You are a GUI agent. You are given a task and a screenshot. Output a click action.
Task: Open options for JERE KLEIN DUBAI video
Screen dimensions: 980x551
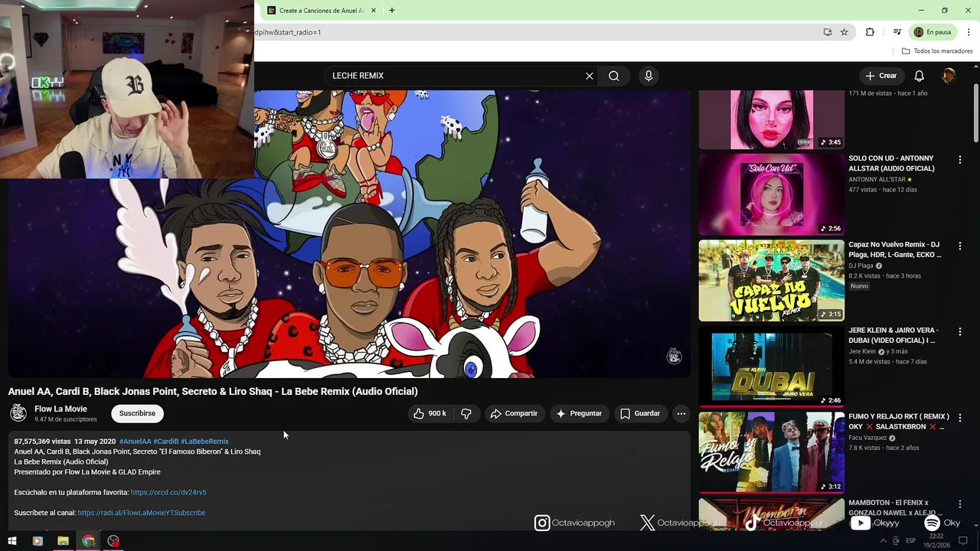click(959, 332)
